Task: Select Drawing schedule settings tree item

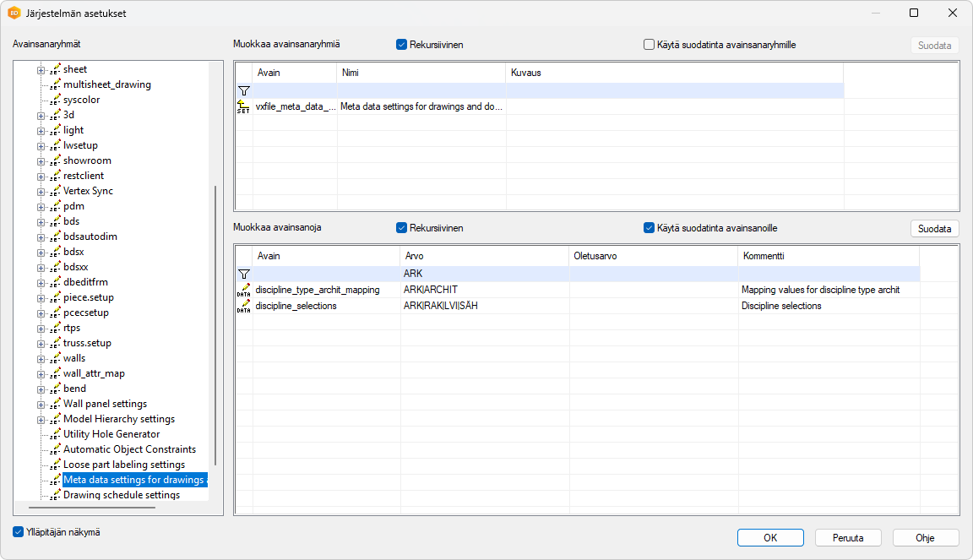Action: pos(122,495)
